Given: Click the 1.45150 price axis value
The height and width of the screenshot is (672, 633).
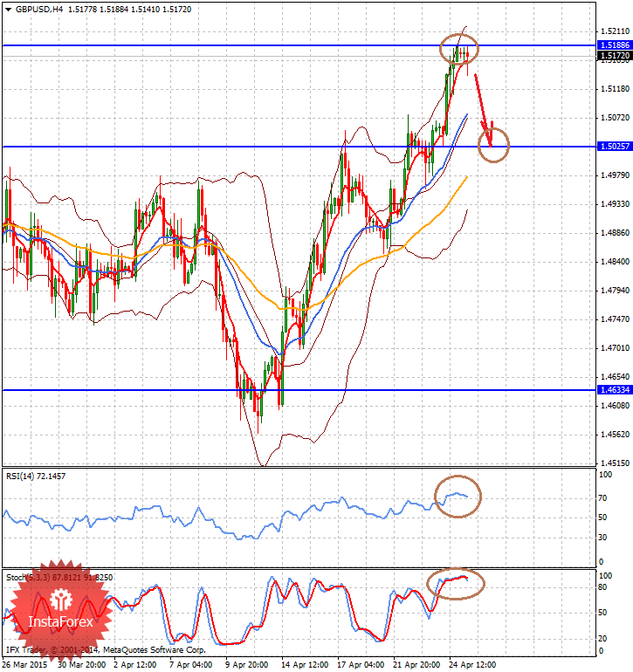Looking at the screenshot, I should [615, 463].
